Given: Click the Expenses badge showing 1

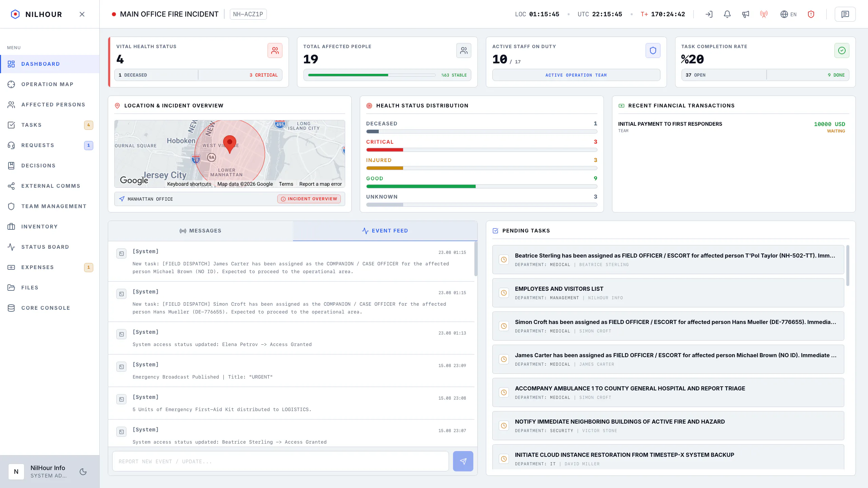Looking at the screenshot, I should 88,267.
